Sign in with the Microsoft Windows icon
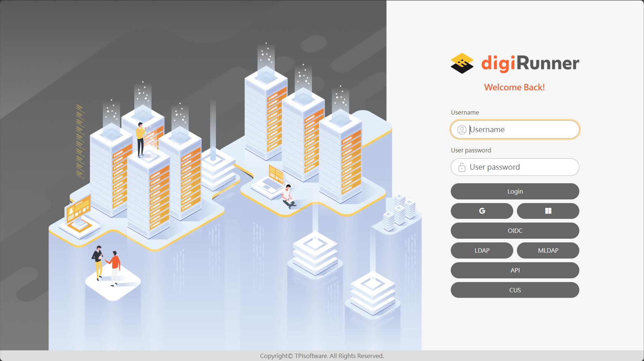This screenshot has width=644, height=361. (548, 211)
